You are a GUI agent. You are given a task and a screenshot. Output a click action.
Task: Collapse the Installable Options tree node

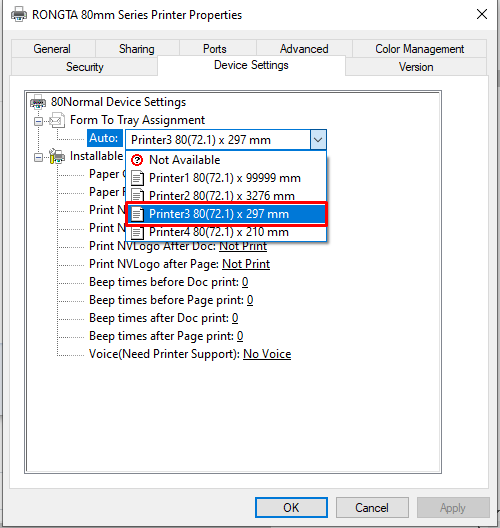point(38,157)
